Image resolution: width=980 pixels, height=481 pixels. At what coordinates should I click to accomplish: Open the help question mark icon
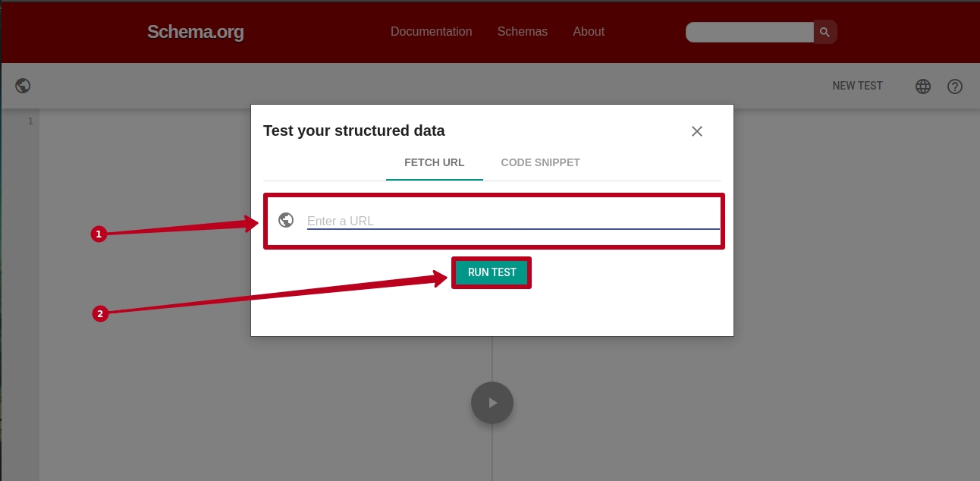(955, 86)
